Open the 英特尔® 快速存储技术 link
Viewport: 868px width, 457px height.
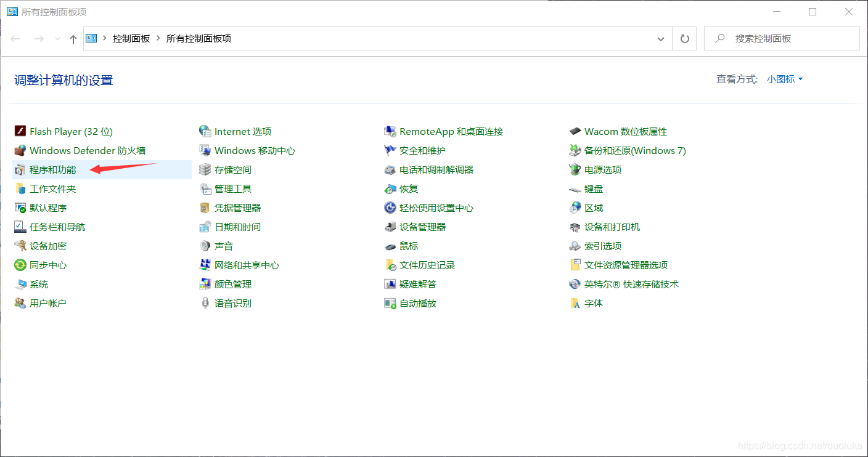pos(631,284)
